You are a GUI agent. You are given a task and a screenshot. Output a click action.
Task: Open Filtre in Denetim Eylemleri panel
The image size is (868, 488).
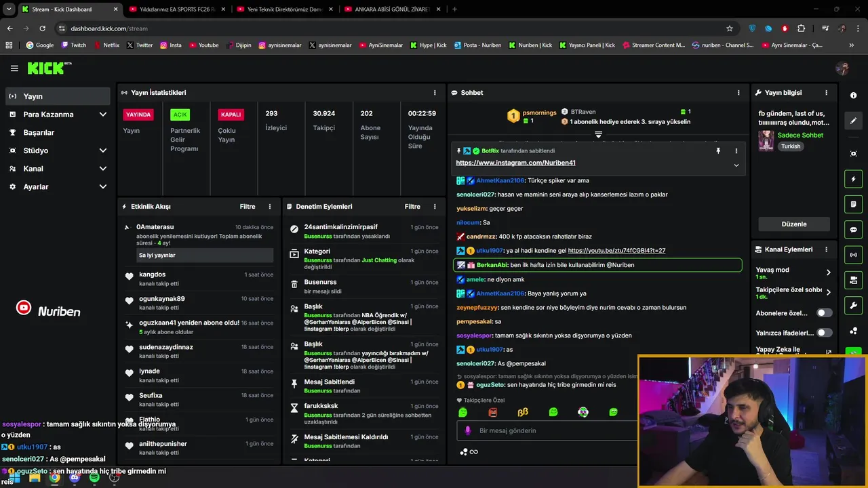click(x=412, y=207)
